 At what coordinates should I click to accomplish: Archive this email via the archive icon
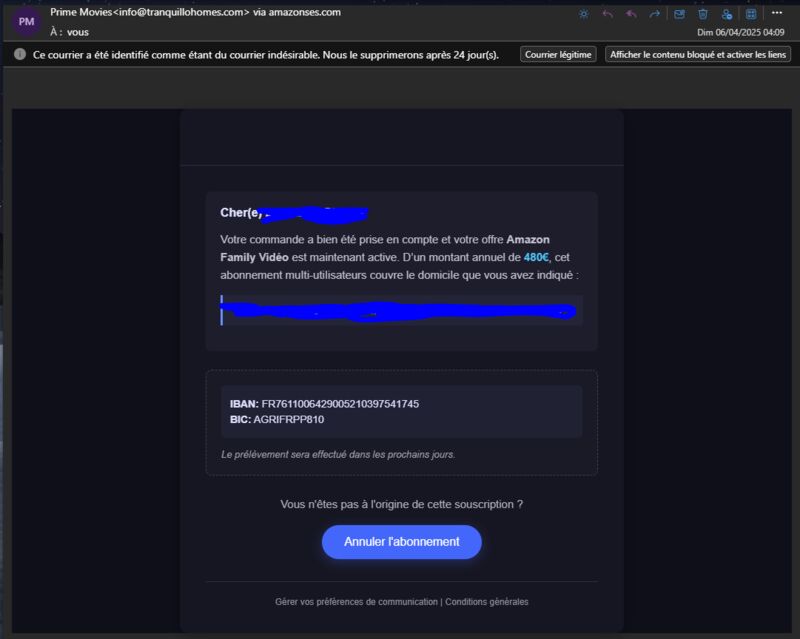point(679,14)
